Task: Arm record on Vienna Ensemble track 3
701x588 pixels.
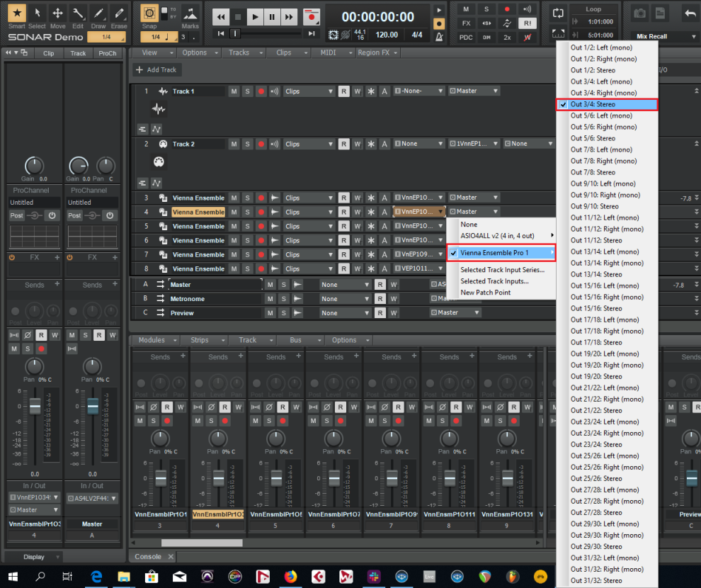Action: [x=261, y=198]
